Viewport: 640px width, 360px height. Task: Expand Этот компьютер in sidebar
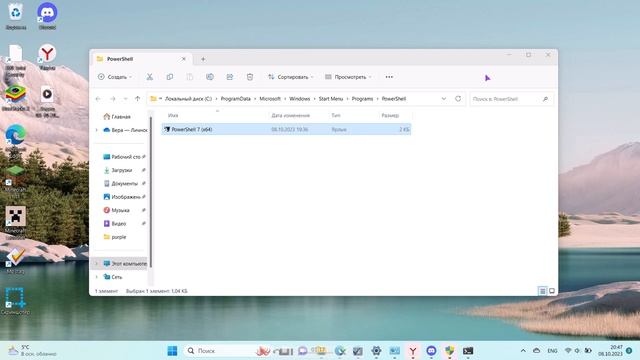click(x=97, y=264)
